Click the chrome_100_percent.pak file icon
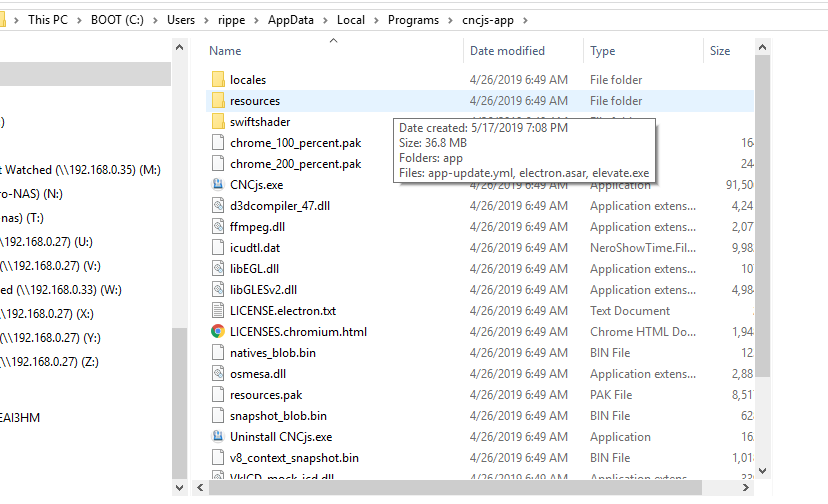The height and width of the screenshot is (504, 828). (x=218, y=143)
